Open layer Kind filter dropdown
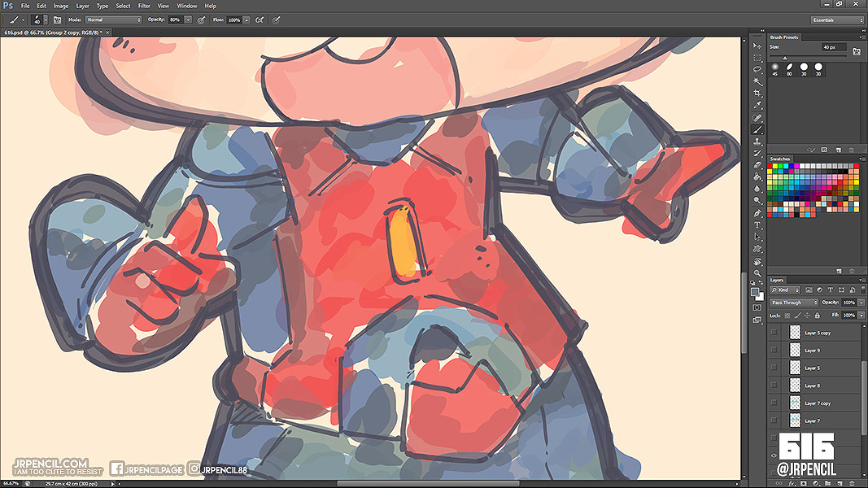The image size is (868, 488). pos(785,290)
